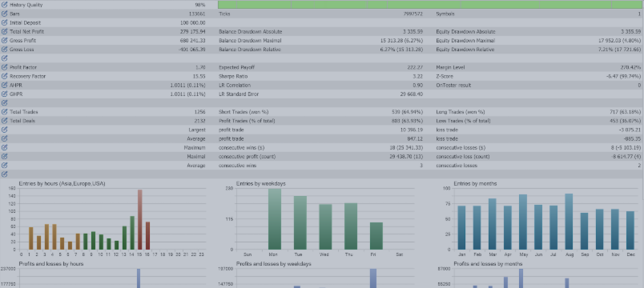Click the Tue bar in Entries by weekdays

pos(300,222)
